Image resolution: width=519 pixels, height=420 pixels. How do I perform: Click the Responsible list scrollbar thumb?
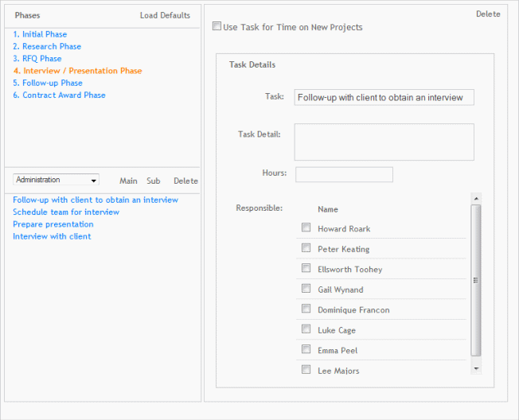pyautogui.click(x=476, y=280)
